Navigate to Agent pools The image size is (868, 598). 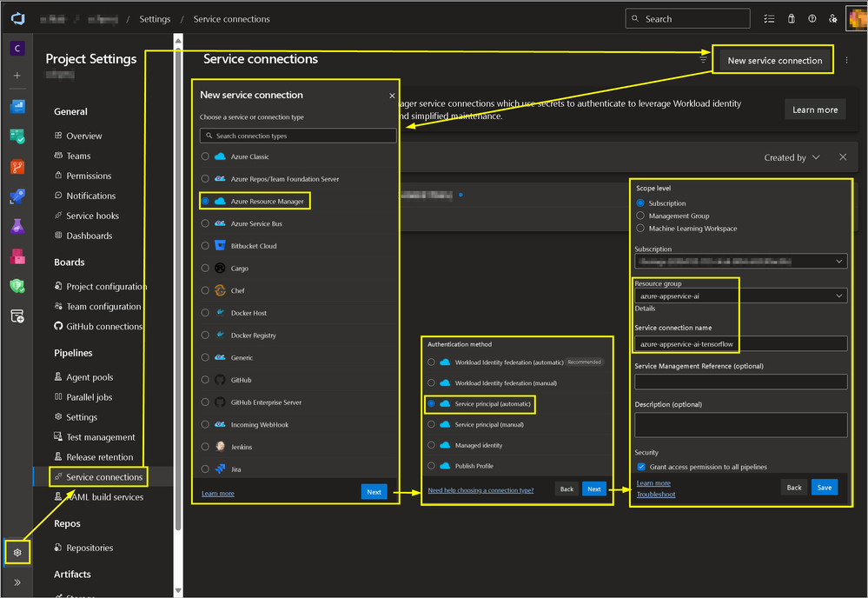point(89,377)
